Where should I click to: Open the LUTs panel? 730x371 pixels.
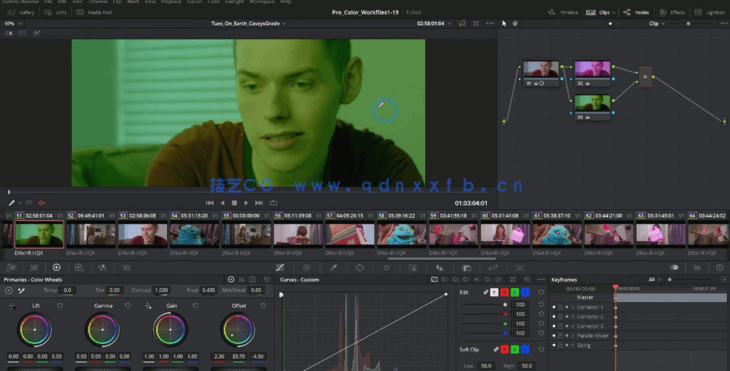pyautogui.click(x=55, y=12)
